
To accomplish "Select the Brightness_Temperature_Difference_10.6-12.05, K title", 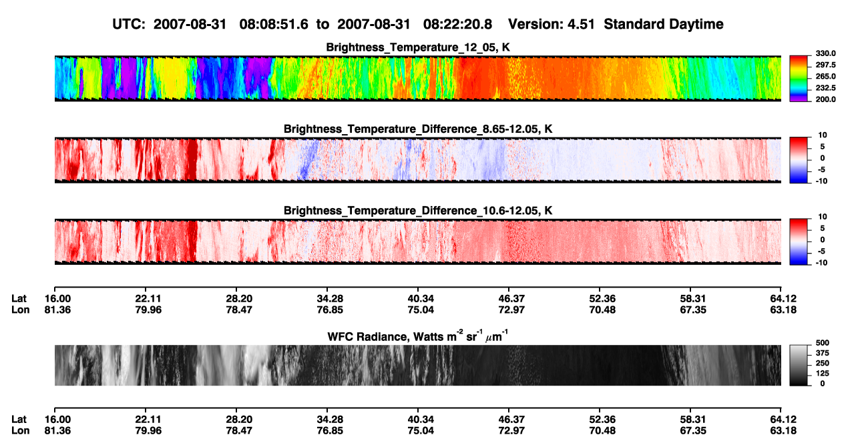I will [x=418, y=210].
